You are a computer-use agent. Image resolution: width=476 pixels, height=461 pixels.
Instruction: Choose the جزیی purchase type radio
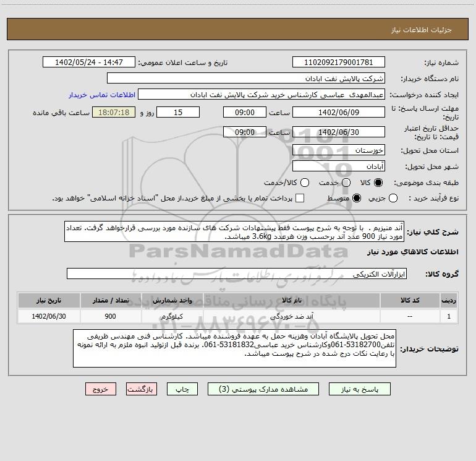tap(393, 198)
